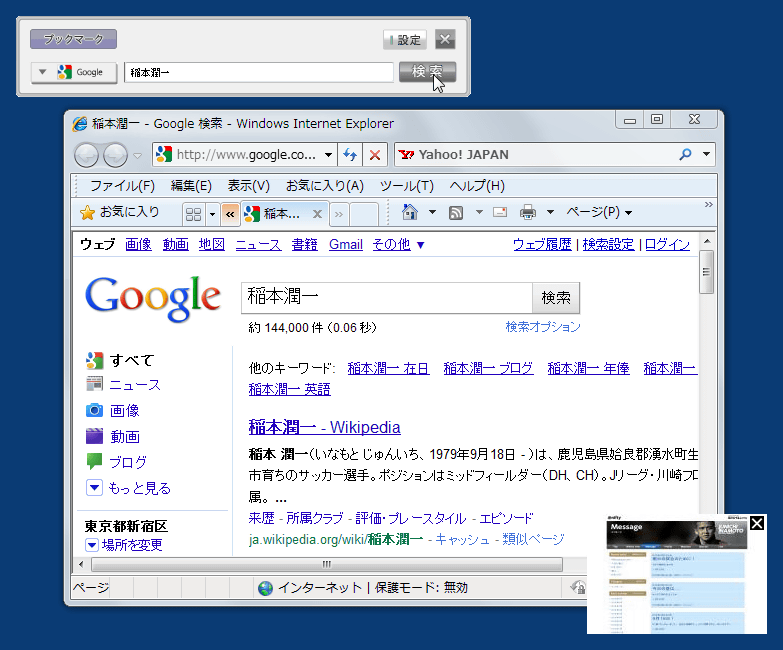The width and height of the screenshot is (783, 650).
Task: Open the 検索設定 link
Action: pos(608,244)
